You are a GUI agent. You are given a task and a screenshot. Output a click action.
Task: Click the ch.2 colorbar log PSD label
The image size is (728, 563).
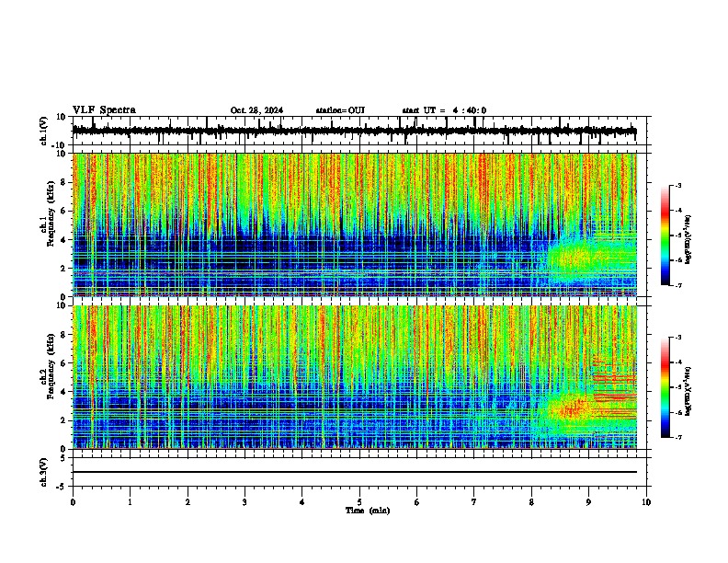pos(688,391)
